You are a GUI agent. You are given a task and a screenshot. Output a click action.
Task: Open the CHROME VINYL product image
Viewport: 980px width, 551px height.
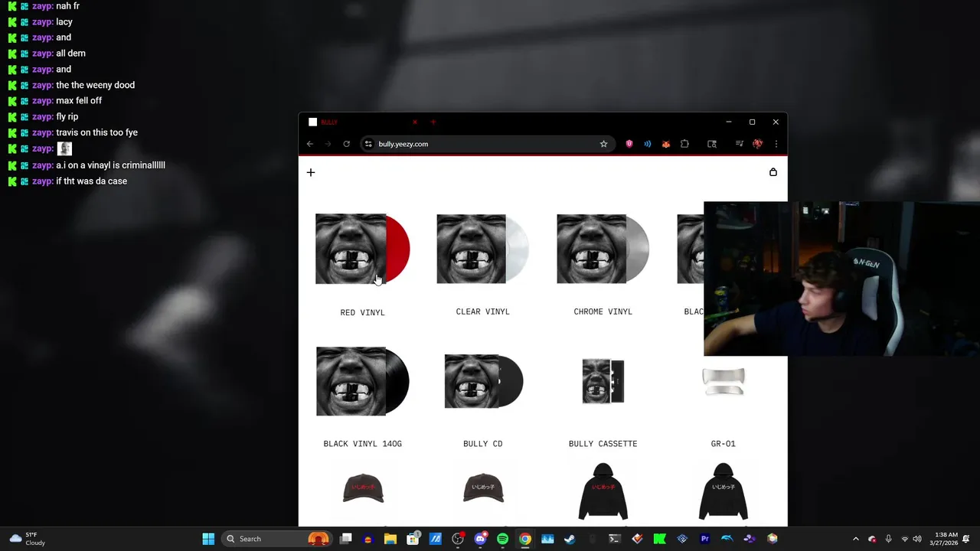pos(603,249)
